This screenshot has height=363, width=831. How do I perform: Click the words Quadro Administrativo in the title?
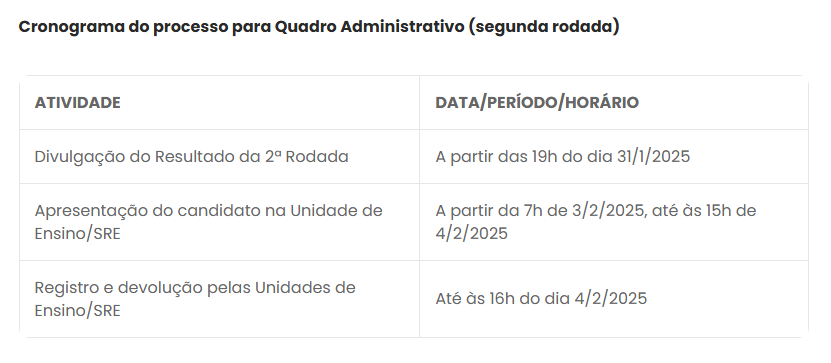pos(369,26)
